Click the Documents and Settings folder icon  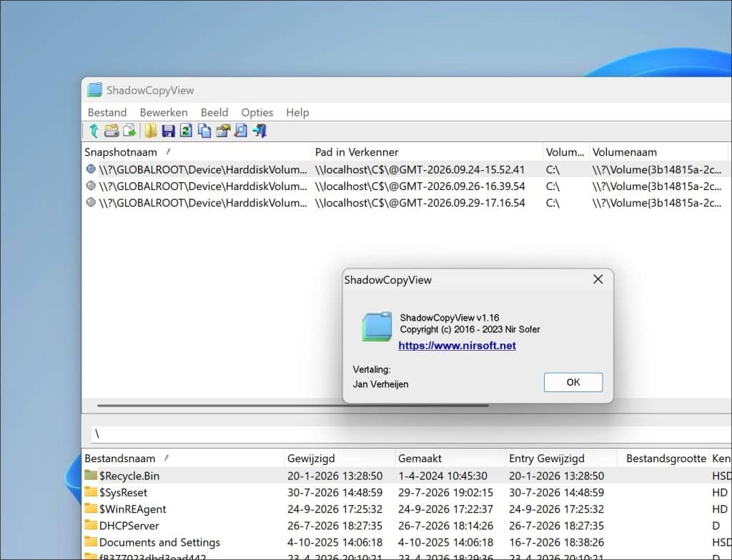click(91, 542)
